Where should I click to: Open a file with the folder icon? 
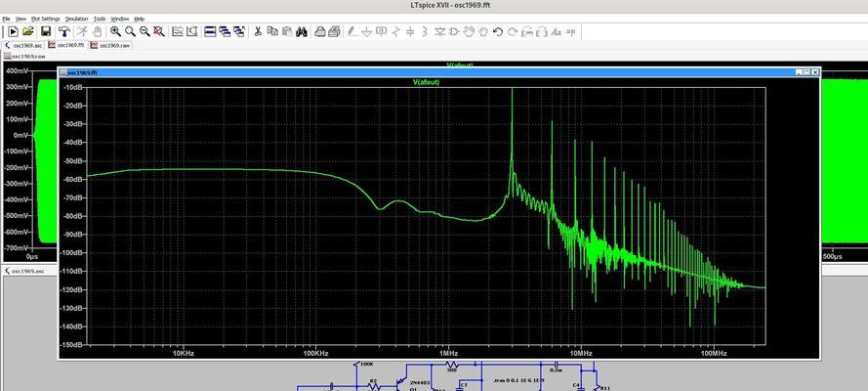(27, 32)
